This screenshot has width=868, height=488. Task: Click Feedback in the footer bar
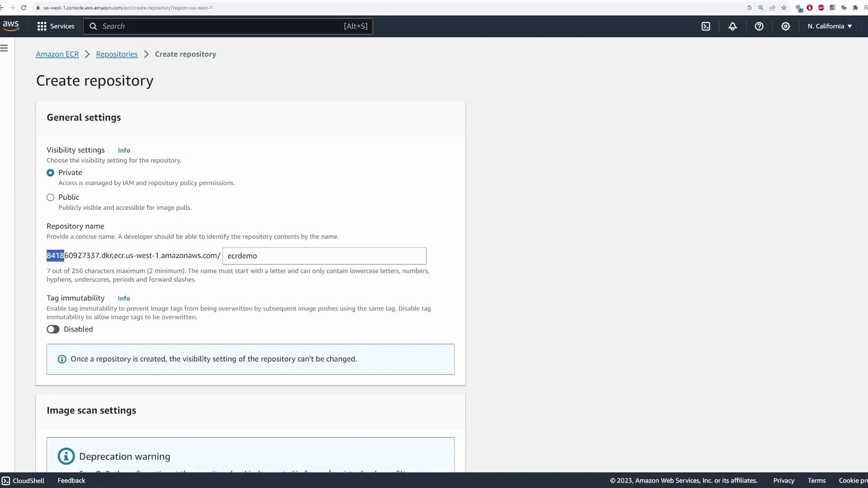71,480
